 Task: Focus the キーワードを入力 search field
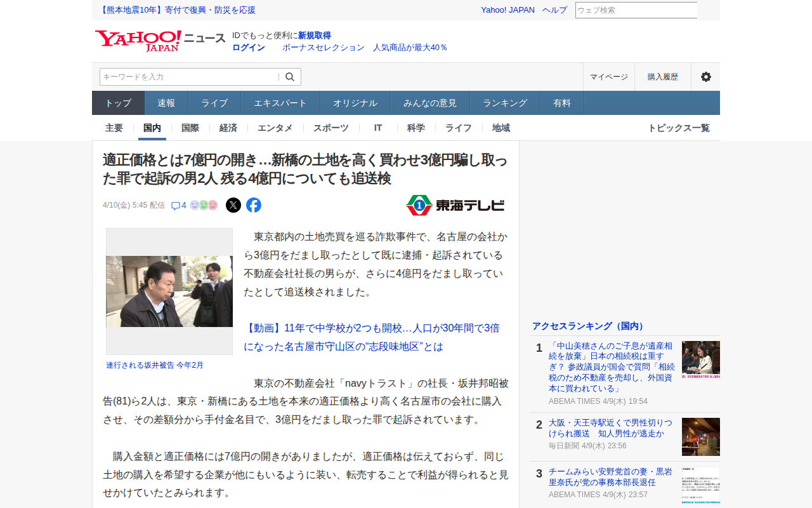pyautogui.click(x=189, y=77)
